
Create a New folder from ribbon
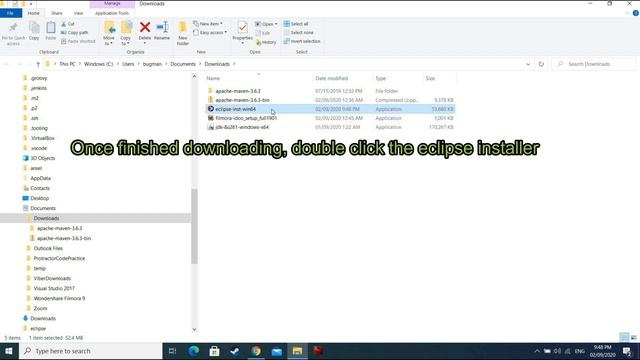pos(182,33)
